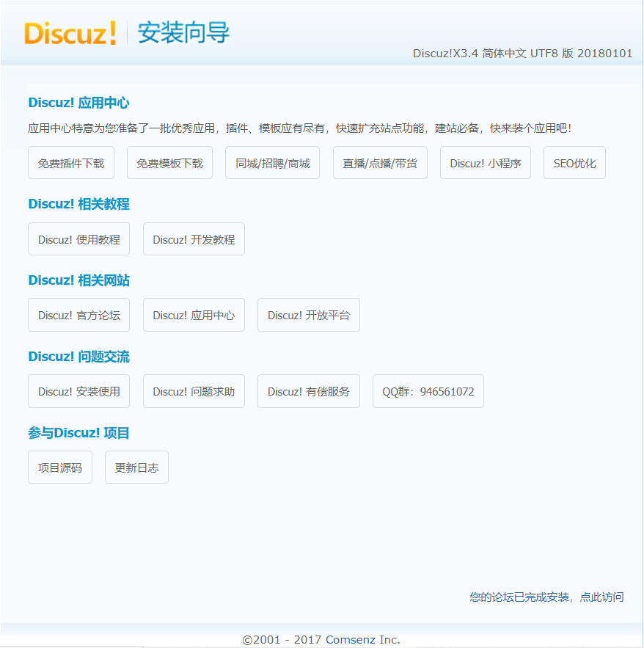Open the SEO优化 button
This screenshot has width=644, height=648.
[x=574, y=163]
